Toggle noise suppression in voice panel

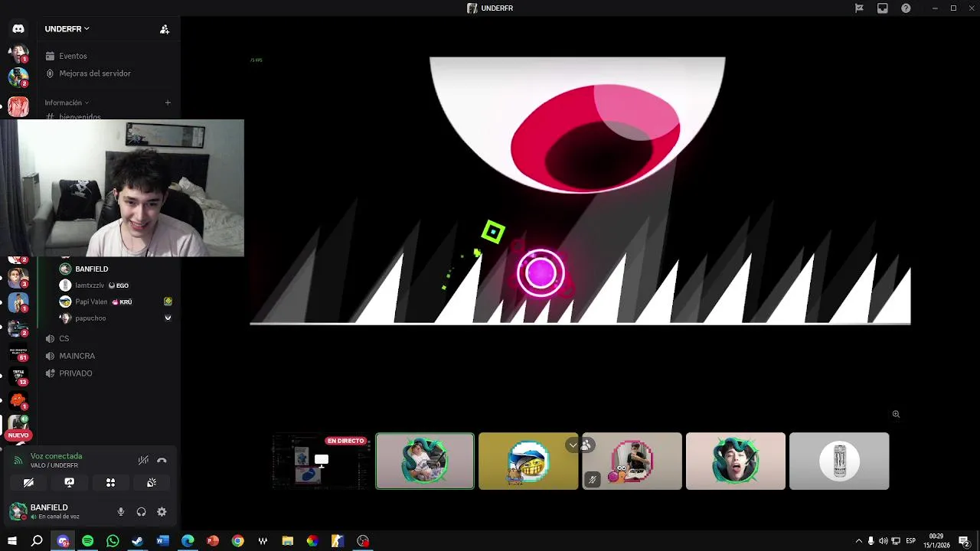(x=143, y=460)
